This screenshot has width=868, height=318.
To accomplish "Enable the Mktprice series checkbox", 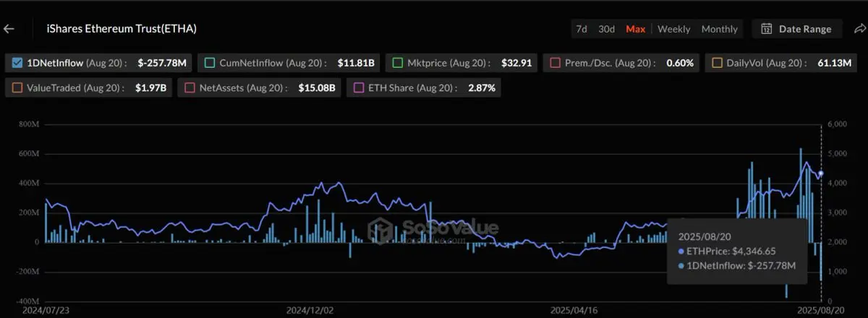I will coord(397,64).
